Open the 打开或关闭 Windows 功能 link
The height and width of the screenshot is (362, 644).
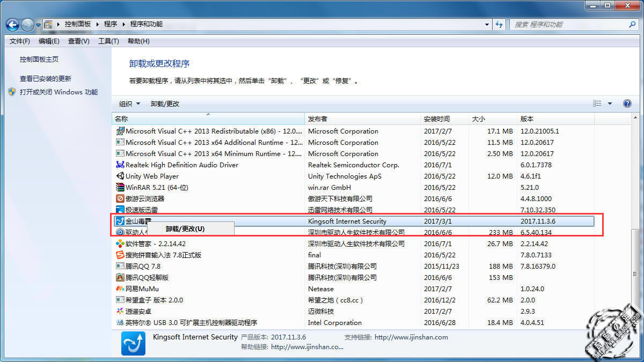[x=59, y=92]
